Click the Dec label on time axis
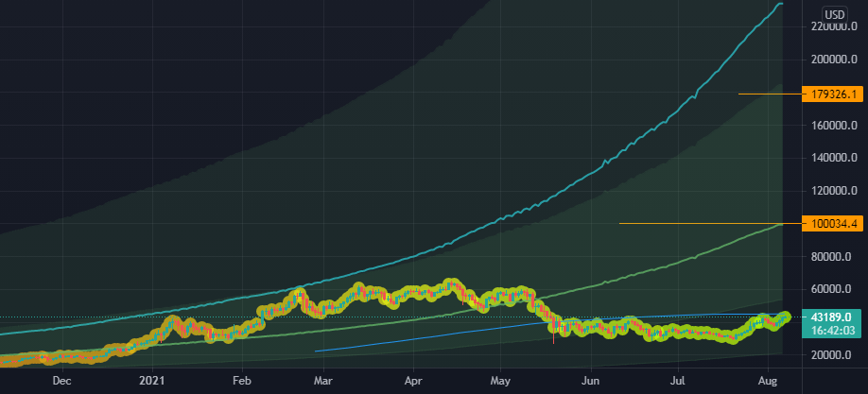This screenshot has height=394, width=868. 62,381
